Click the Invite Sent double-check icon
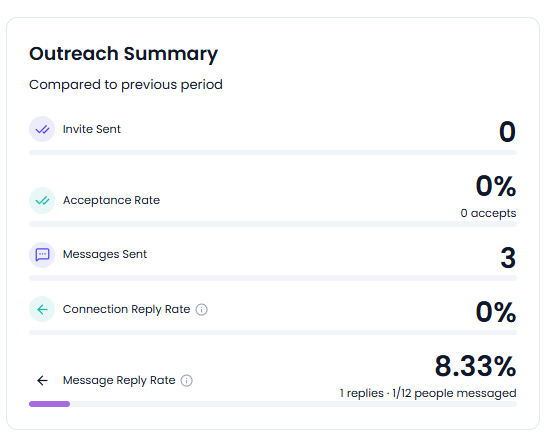Screen dimensions: 545x439 tap(42, 129)
